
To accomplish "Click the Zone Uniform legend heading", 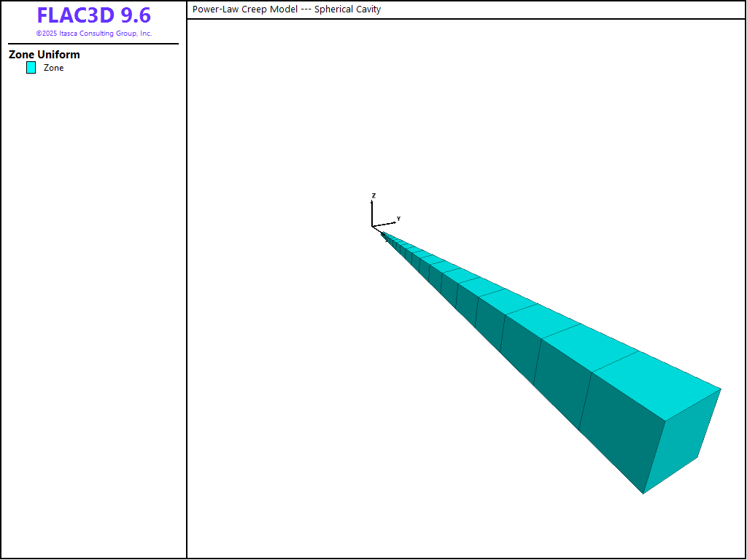I will tap(44, 55).
